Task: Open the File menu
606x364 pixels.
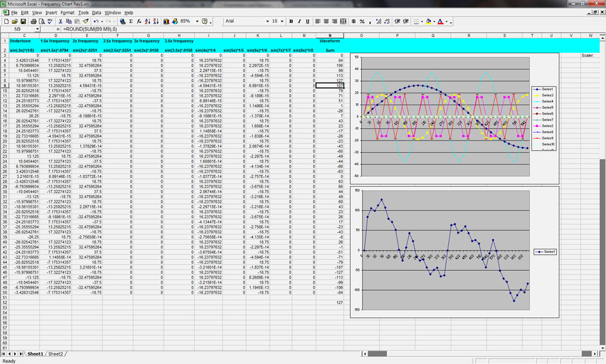Action: [x=15, y=13]
